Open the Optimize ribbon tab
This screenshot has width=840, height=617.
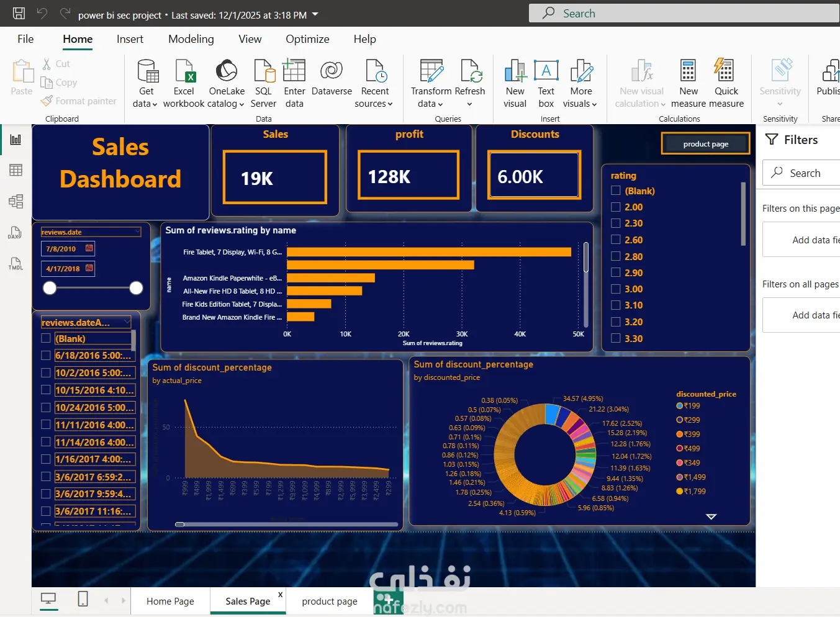pos(307,39)
